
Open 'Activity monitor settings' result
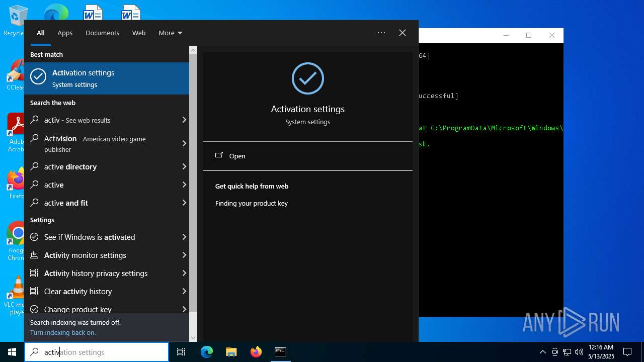point(102,255)
